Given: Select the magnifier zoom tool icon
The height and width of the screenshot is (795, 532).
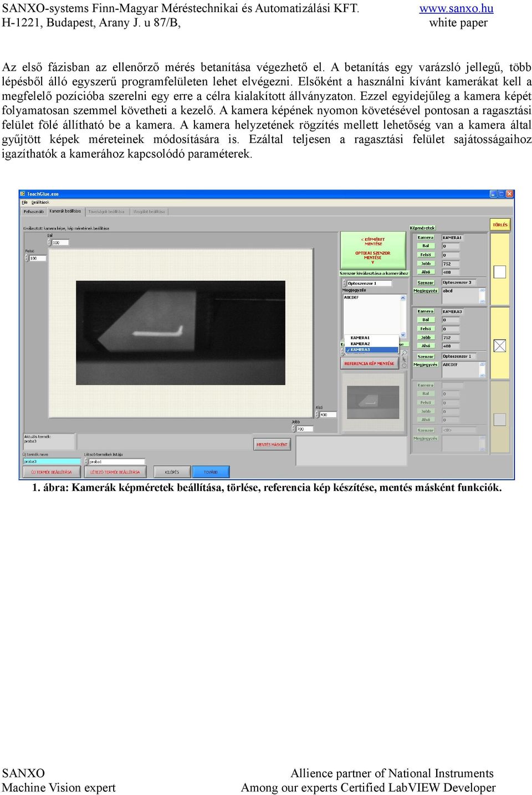Looking at the screenshot, I should [x=404, y=352].
